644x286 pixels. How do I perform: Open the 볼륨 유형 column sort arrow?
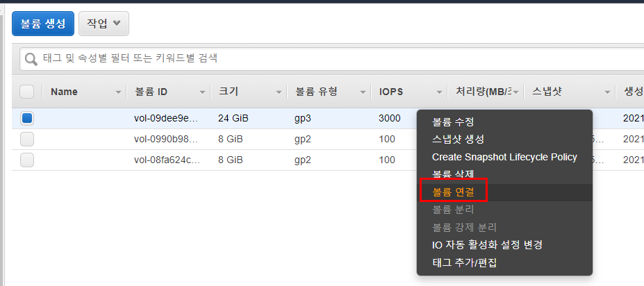(363, 92)
